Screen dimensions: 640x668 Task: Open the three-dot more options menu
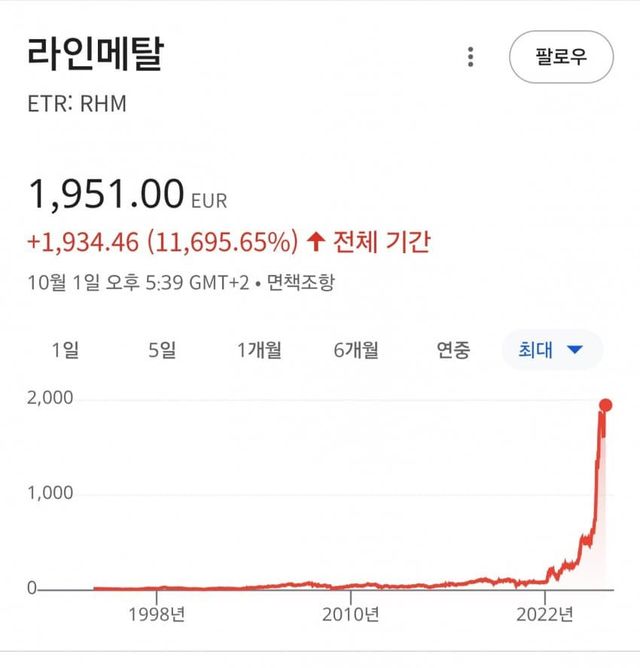471,57
